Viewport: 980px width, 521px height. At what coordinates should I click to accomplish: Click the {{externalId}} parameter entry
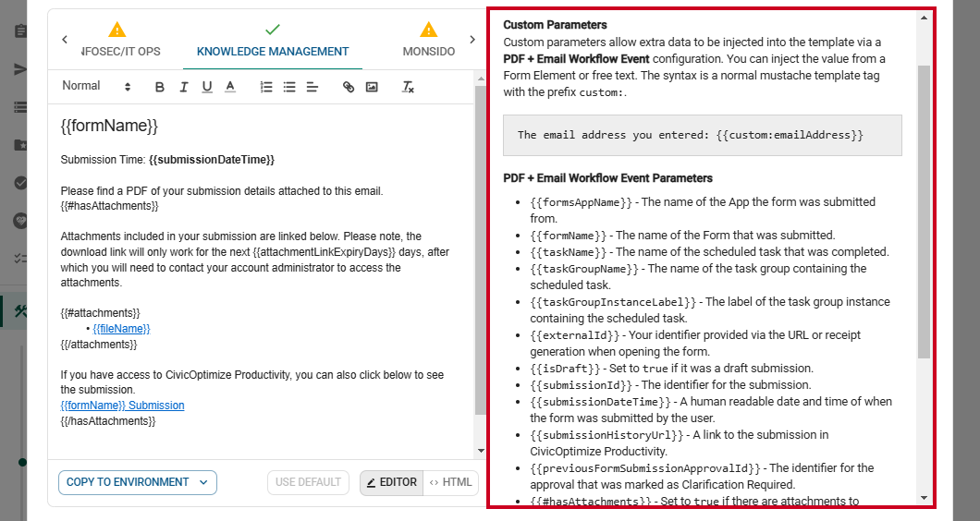pyautogui.click(x=575, y=335)
